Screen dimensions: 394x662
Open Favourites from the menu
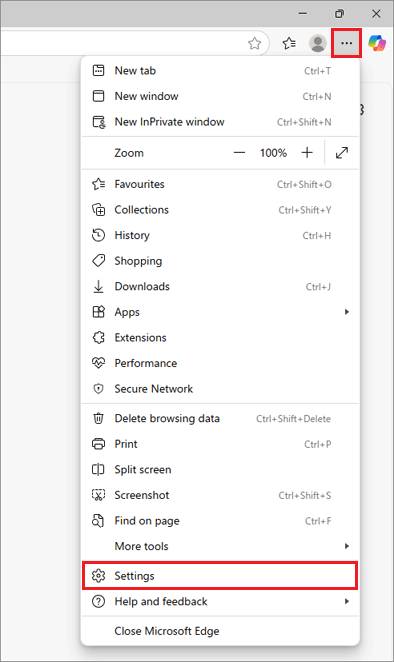point(220,184)
